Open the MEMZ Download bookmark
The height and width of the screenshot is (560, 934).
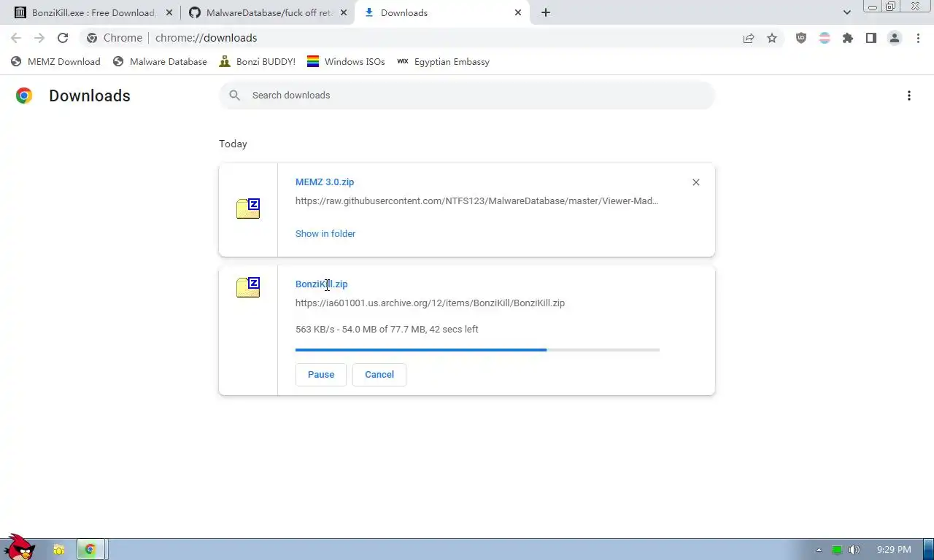[x=55, y=62]
